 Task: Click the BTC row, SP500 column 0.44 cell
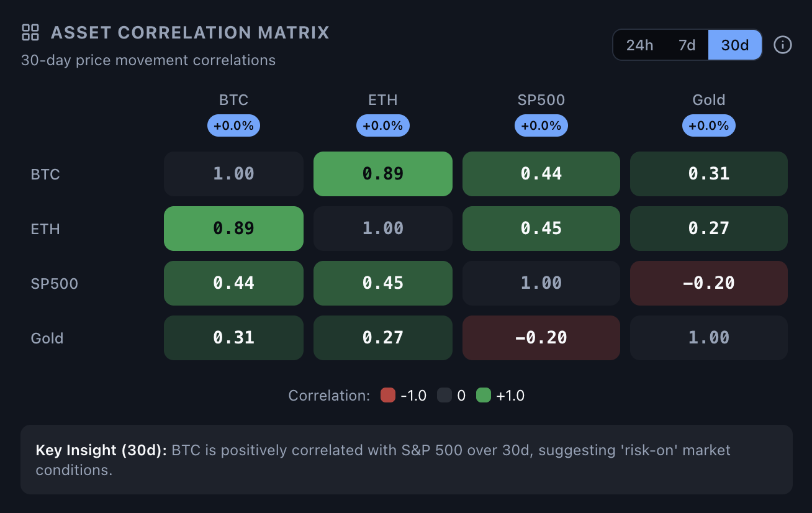[x=541, y=174]
